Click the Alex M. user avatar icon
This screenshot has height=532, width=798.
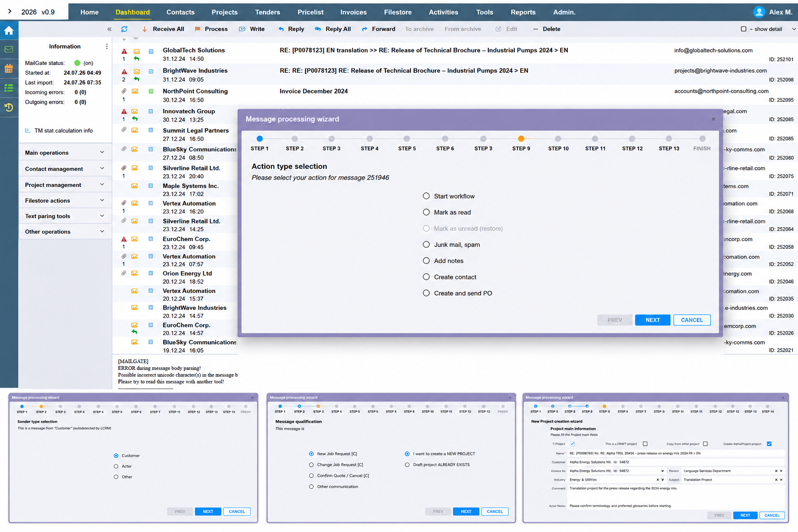click(x=759, y=12)
